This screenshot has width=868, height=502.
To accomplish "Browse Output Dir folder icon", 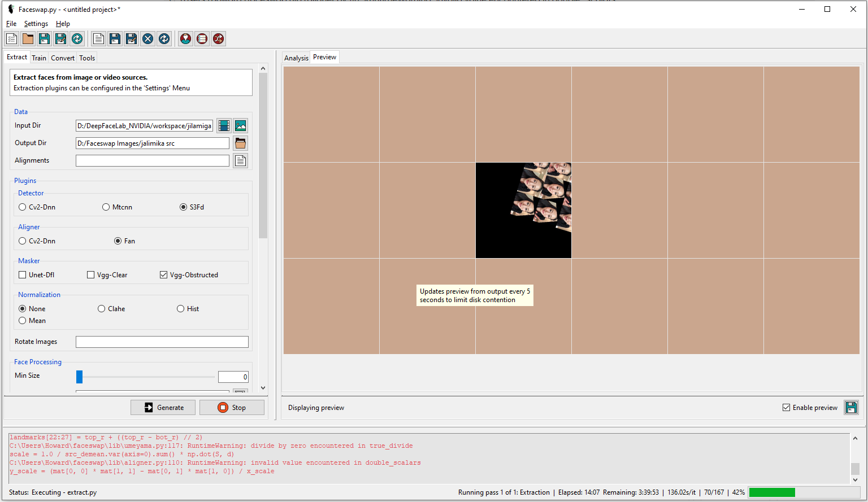I will click(241, 143).
